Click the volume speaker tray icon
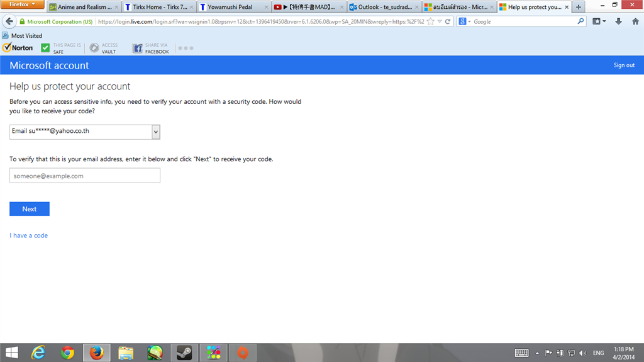 coord(582,353)
